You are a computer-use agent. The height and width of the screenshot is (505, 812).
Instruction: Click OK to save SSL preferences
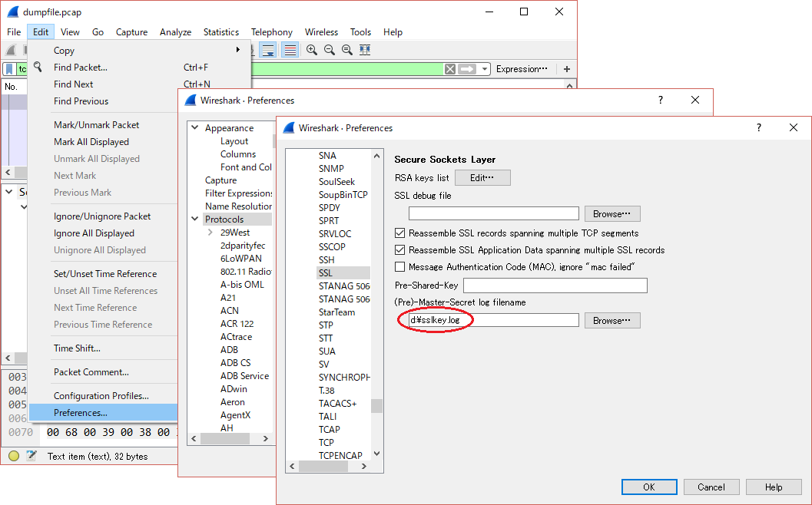tap(648, 487)
